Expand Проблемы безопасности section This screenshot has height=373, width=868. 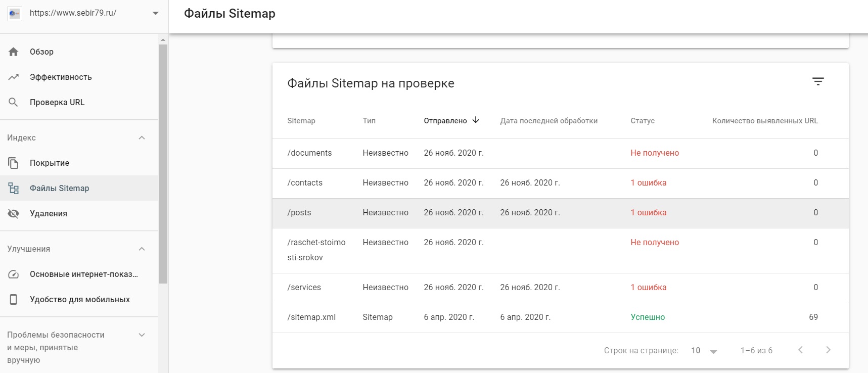click(142, 335)
